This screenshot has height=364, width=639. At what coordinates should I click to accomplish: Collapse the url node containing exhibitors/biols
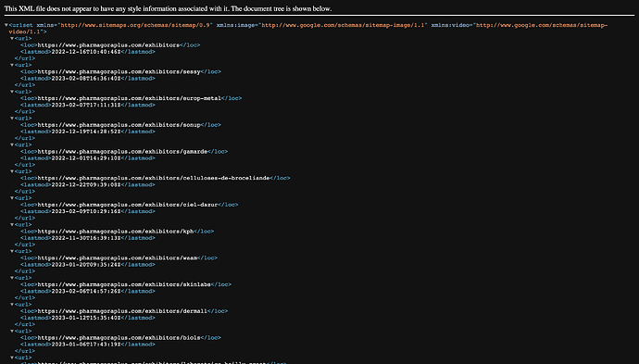12,331
